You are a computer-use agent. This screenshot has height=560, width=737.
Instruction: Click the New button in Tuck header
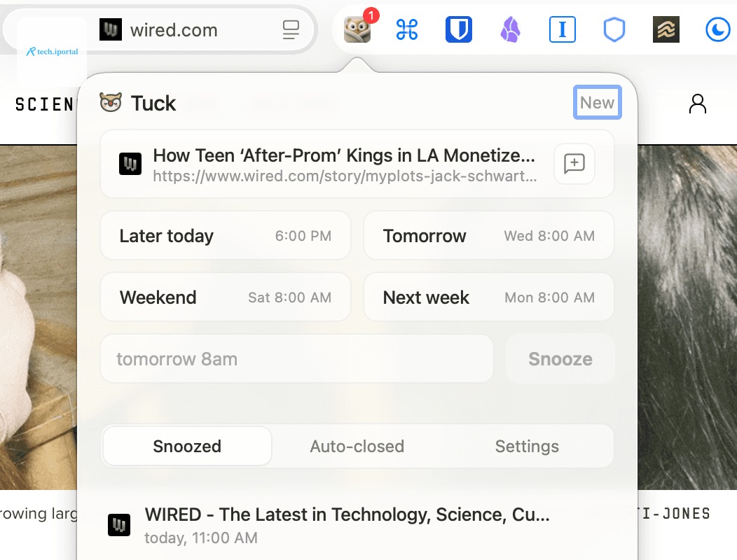[597, 102]
